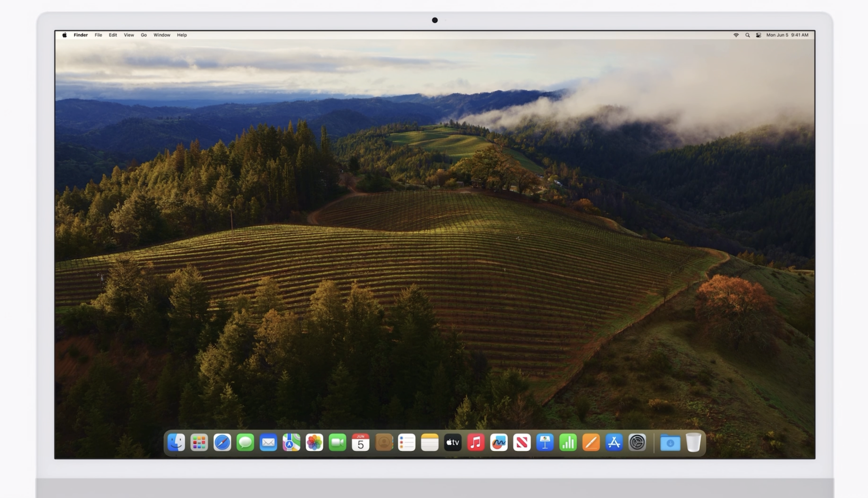
Task: Open the Go menu
Action: tap(144, 35)
